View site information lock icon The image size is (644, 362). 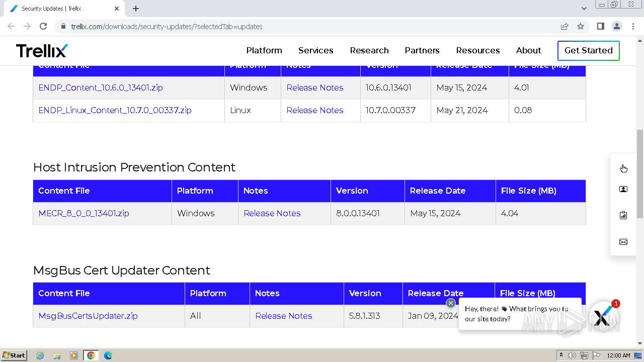click(63, 26)
